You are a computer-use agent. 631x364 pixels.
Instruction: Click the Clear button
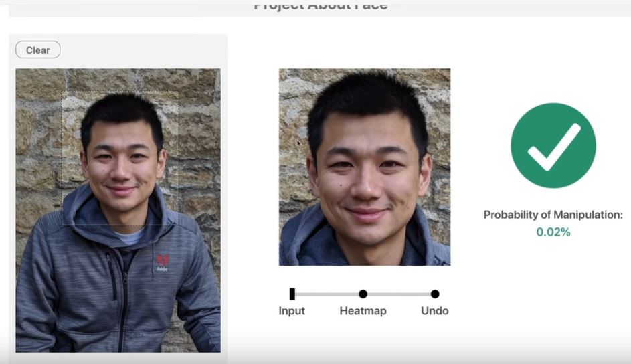click(38, 50)
